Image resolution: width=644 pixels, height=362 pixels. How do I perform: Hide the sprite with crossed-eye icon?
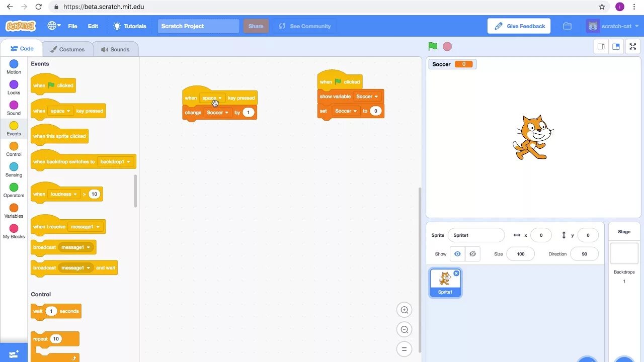(x=472, y=254)
